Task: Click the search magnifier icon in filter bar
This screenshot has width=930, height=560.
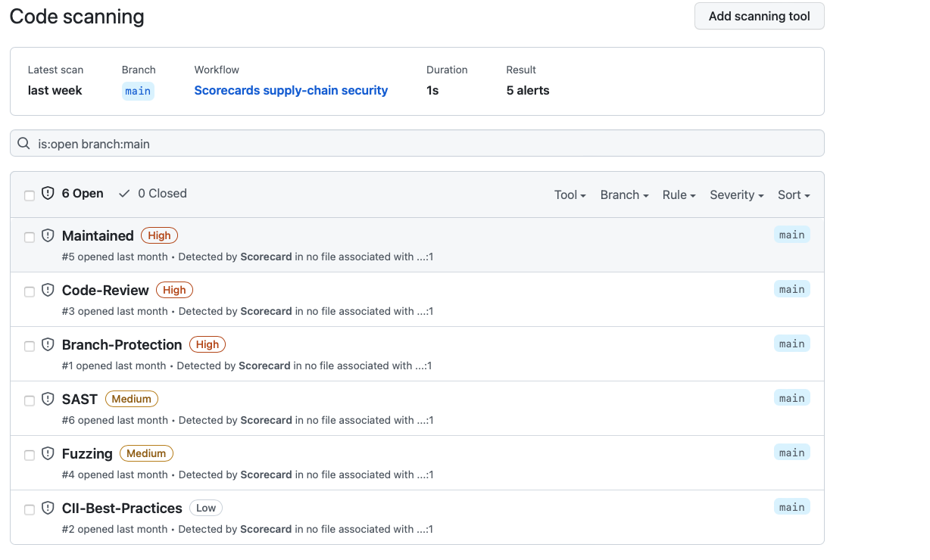Action: click(x=24, y=144)
